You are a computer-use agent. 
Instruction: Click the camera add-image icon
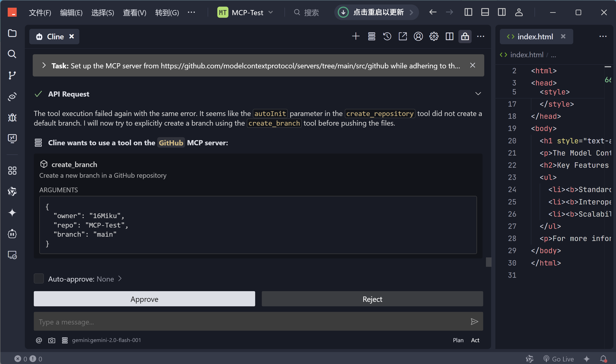(x=52, y=340)
